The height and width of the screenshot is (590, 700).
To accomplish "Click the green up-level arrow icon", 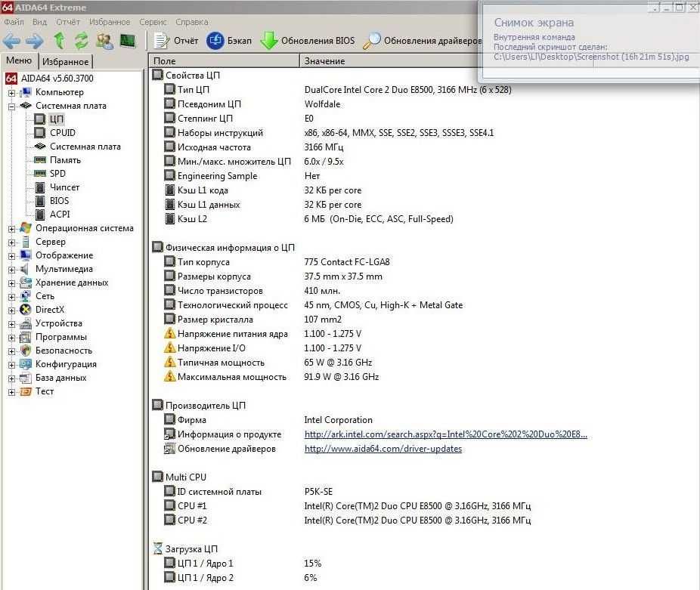I will coord(60,41).
